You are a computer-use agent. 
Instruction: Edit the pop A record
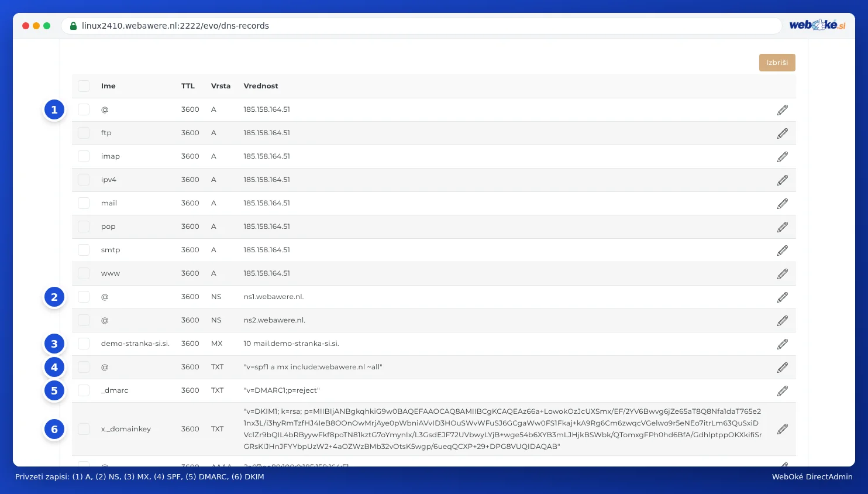(783, 227)
